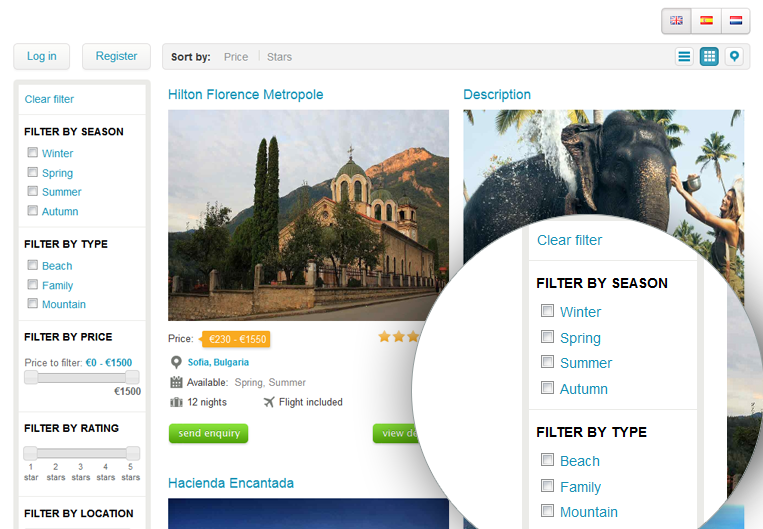
Task: Click the Summer label in magnified circle
Action: pos(586,363)
